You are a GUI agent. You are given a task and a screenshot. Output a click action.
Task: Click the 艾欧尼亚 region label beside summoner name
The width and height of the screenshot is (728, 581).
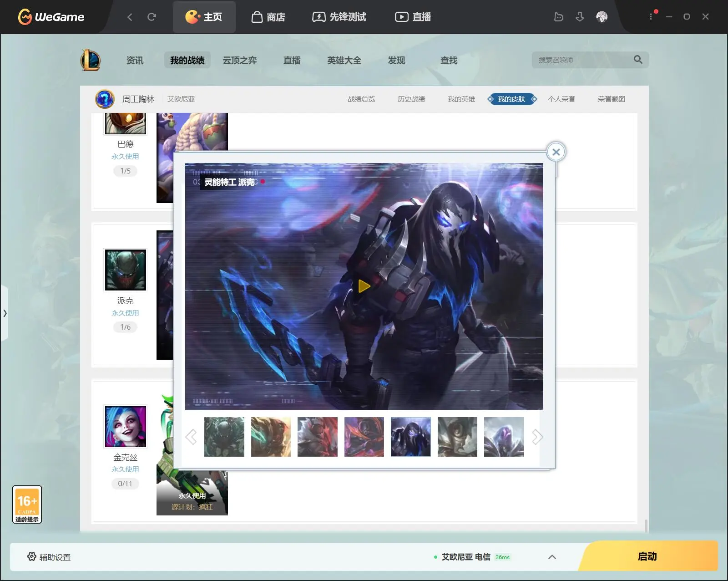tap(181, 99)
